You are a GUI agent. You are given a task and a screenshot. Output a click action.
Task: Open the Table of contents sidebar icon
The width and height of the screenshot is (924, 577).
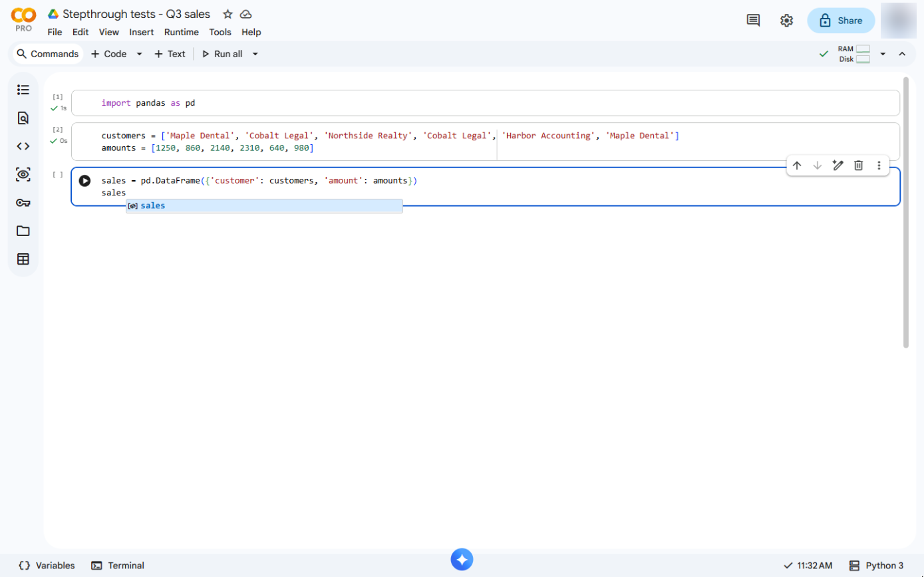(x=23, y=90)
